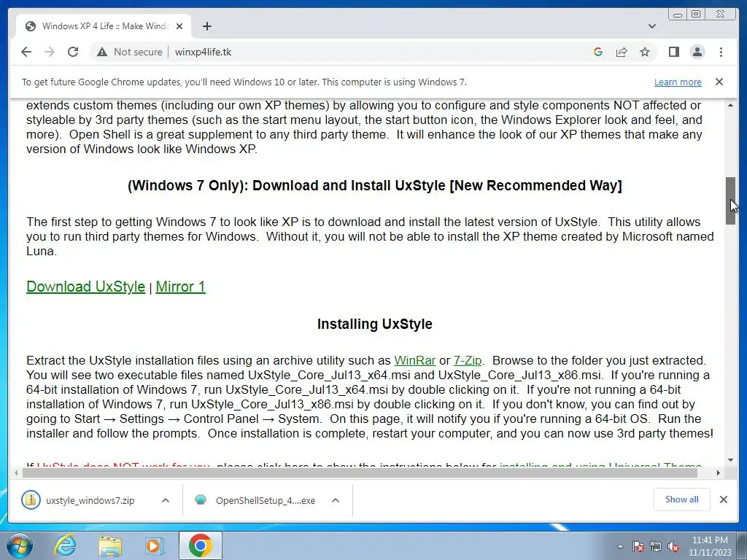
Task: Click Show all downloads
Action: 682,499
